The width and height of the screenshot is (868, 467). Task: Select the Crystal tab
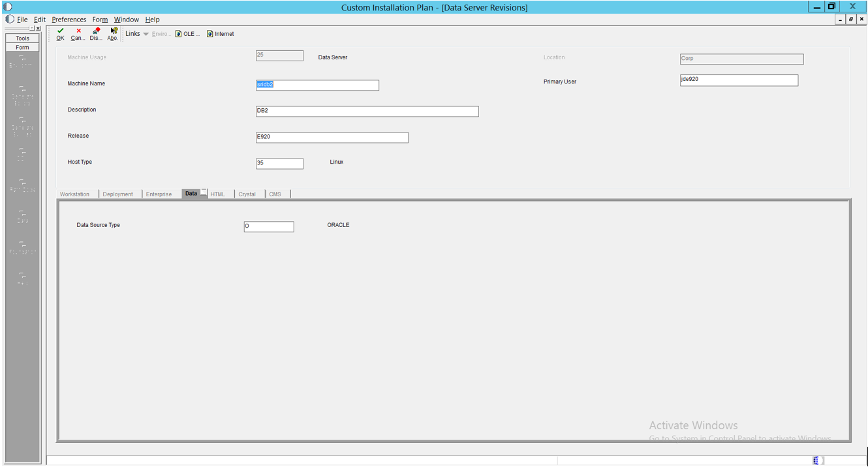[x=248, y=194]
